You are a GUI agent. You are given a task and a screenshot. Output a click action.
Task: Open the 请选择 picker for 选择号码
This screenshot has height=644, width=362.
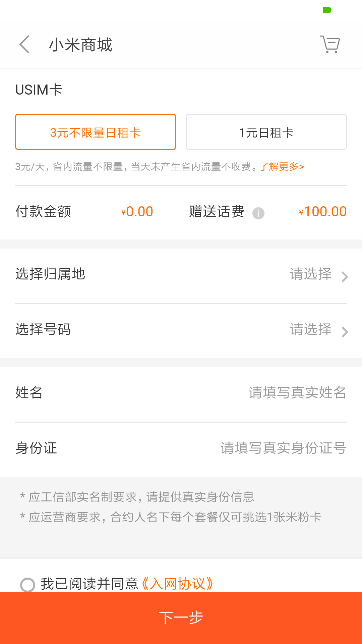coord(310,330)
